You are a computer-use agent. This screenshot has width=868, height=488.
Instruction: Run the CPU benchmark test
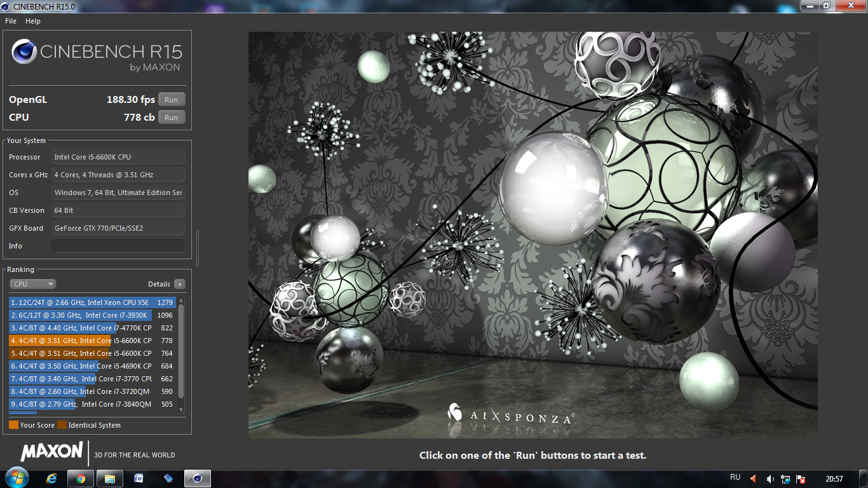click(172, 118)
